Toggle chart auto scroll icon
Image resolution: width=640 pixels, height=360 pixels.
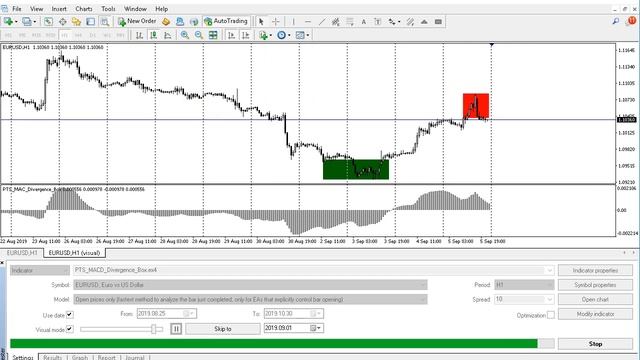(x=231, y=36)
